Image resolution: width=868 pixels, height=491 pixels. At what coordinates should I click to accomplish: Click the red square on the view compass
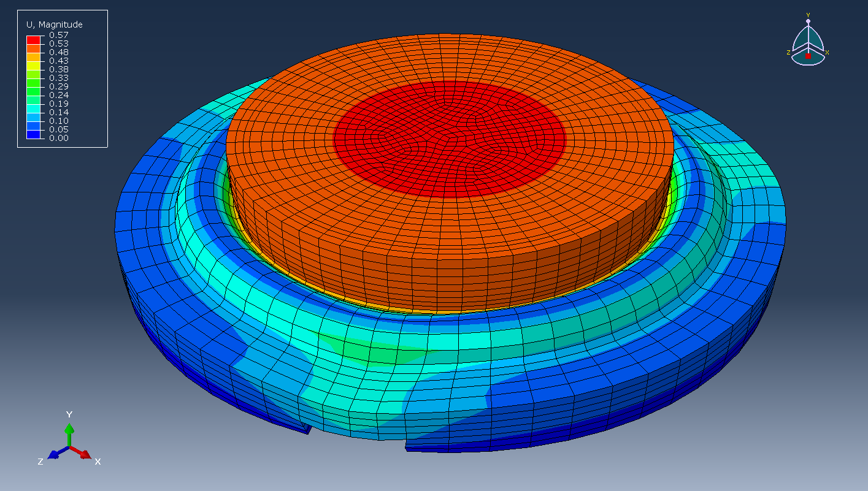coord(808,56)
